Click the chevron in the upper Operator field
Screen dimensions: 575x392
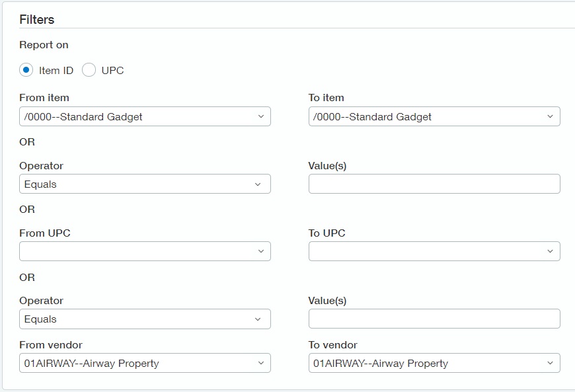pyautogui.click(x=258, y=184)
